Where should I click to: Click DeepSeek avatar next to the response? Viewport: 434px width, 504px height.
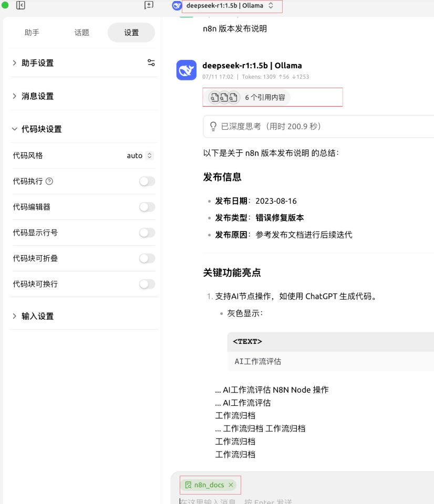pyautogui.click(x=187, y=70)
